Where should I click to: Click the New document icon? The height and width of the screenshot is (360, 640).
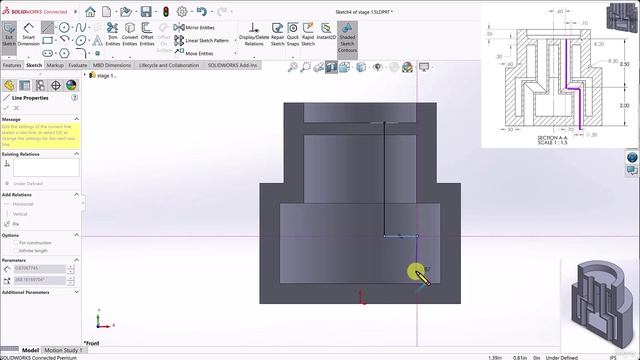[106, 11]
